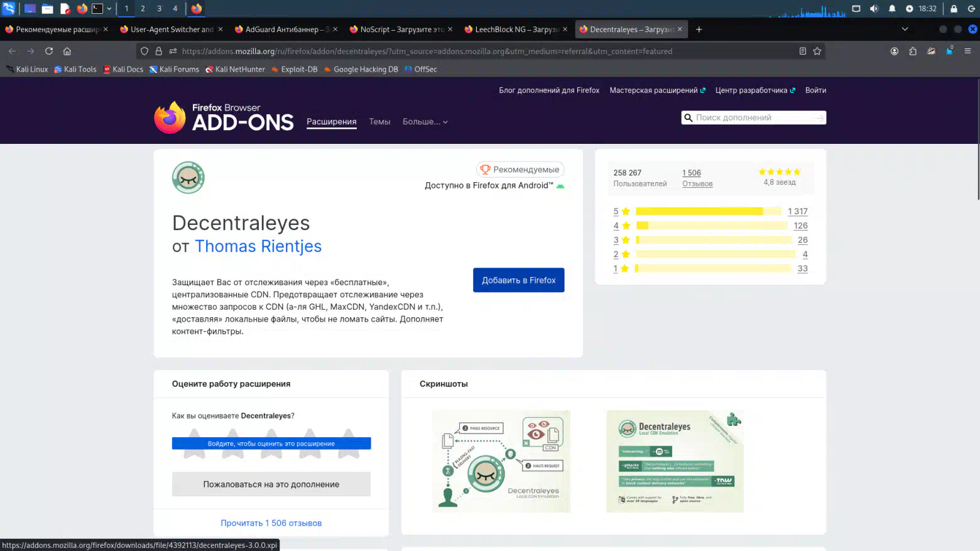
Task: Open the 1 506 Отзывов link
Action: [697, 178]
